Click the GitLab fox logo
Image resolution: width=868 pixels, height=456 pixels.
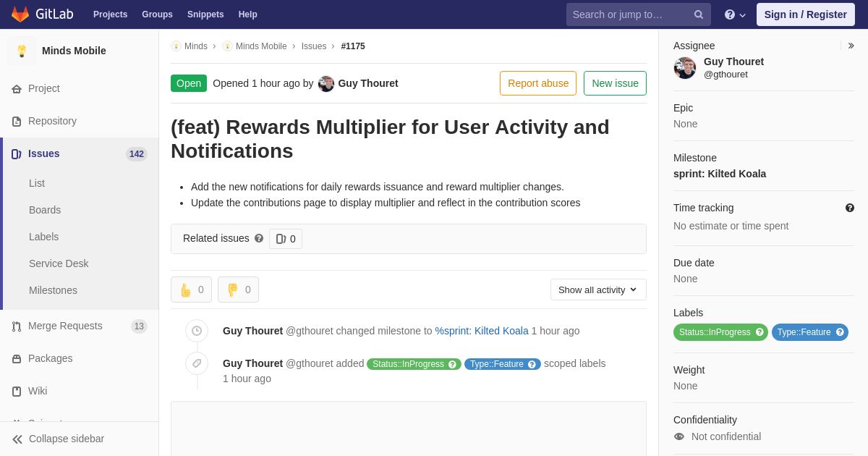20,14
